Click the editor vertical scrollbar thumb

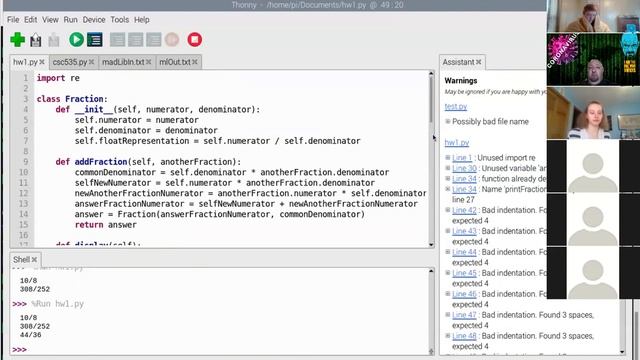click(x=431, y=100)
